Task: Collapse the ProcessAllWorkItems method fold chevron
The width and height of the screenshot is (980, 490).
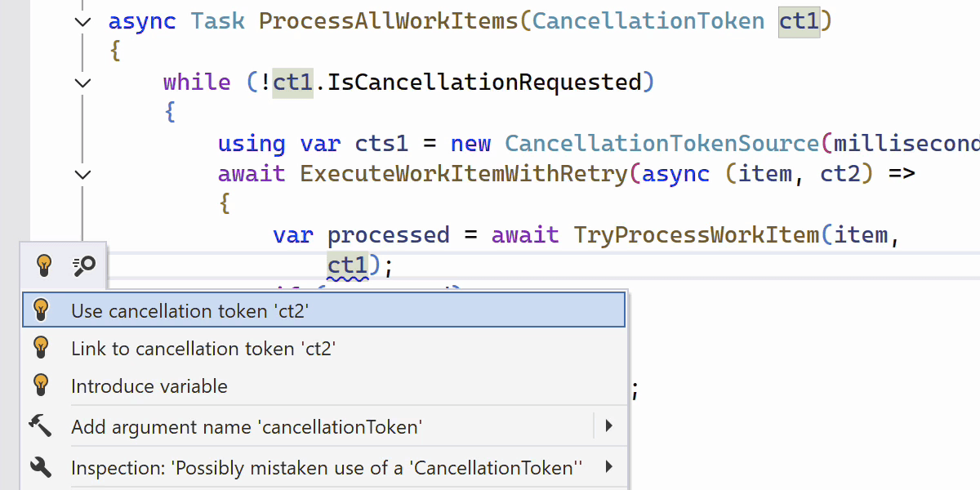Action: point(82,21)
